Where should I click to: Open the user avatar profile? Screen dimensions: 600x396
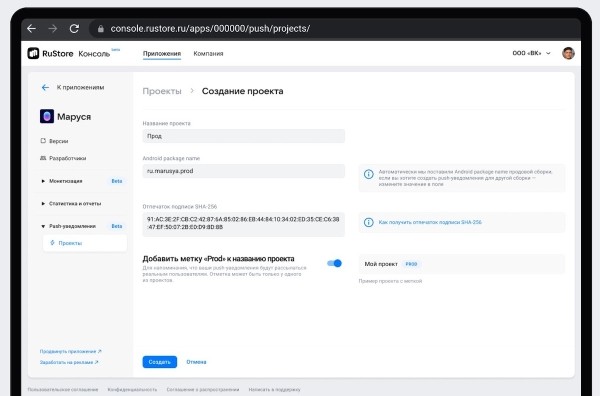click(568, 53)
